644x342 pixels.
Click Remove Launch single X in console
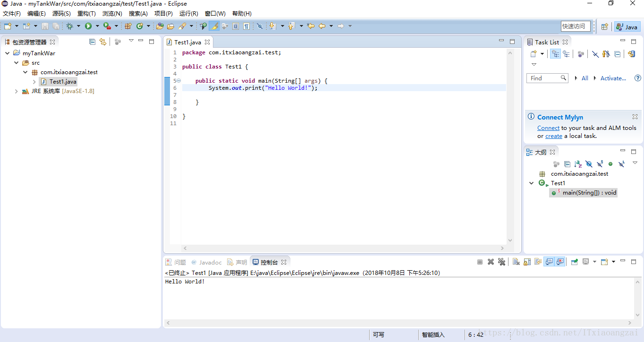tap(491, 262)
